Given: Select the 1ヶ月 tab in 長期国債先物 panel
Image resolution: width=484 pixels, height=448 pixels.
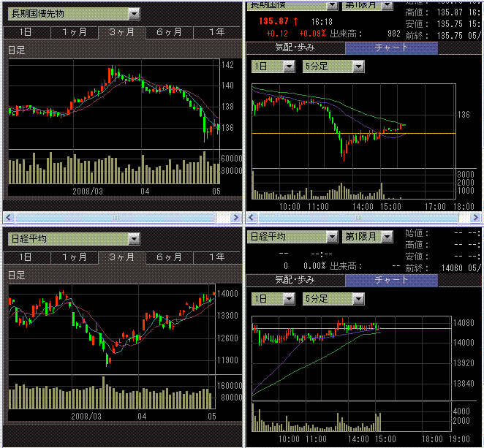Looking at the screenshot, I should point(75,32).
